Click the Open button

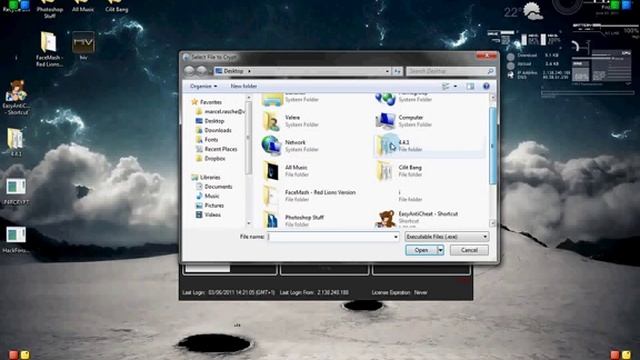pyautogui.click(x=421, y=250)
